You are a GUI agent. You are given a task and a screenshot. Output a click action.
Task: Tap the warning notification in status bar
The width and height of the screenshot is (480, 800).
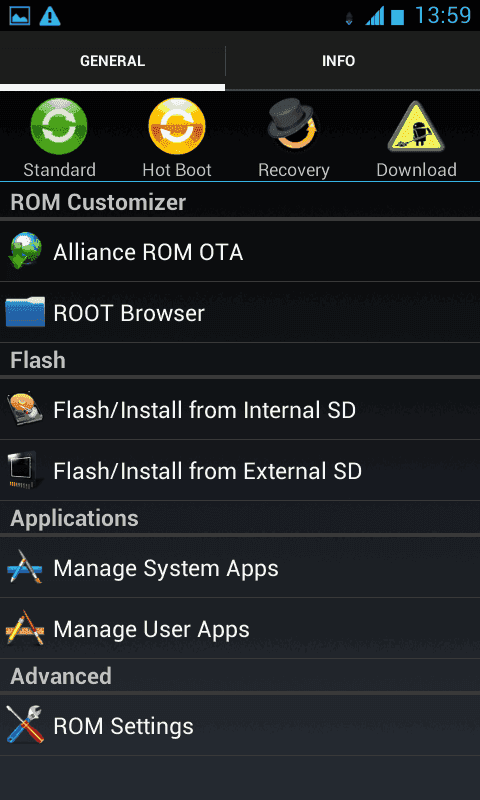[x=50, y=16]
